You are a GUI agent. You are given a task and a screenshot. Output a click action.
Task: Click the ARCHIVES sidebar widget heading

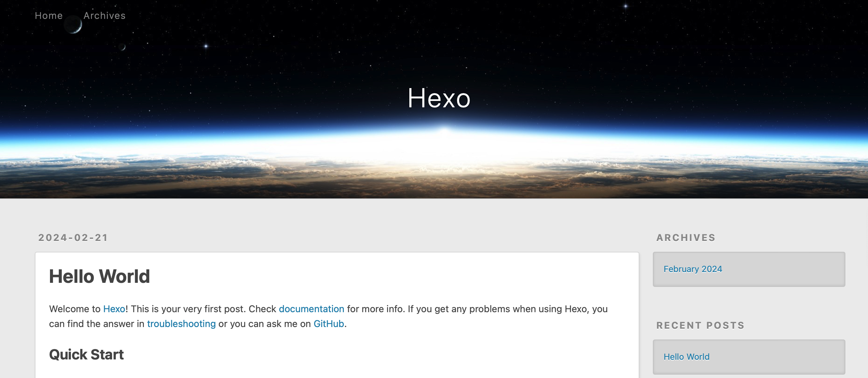click(x=686, y=238)
